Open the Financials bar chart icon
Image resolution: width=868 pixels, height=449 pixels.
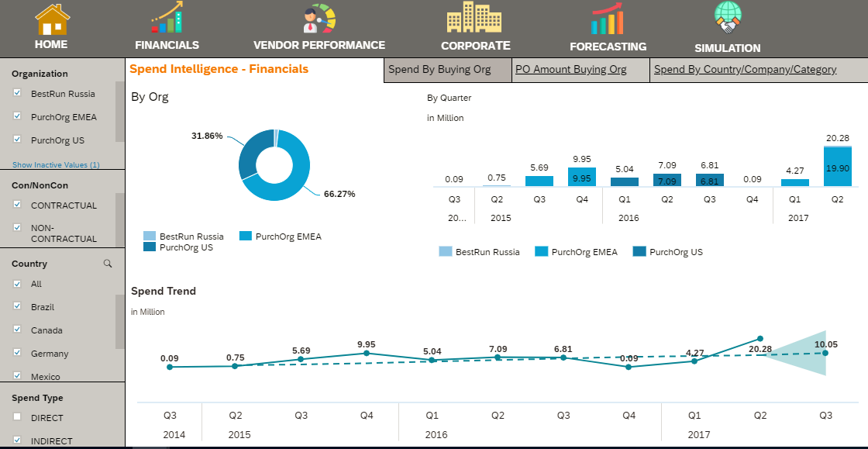(x=167, y=19)
